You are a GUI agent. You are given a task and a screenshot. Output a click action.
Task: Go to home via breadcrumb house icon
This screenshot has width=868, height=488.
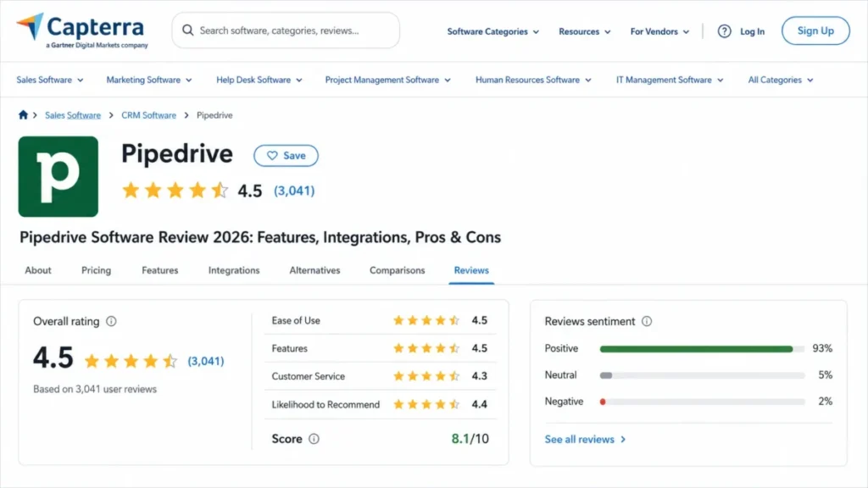[x=23, y=115]
